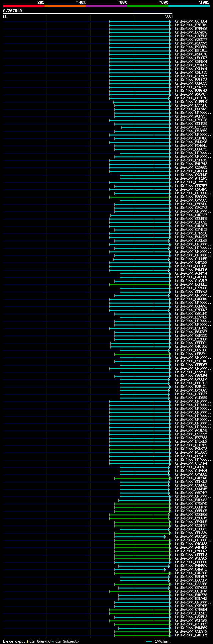
Task: Click UniRef100_Q0V3C3 entry
Action: [191, 201]
